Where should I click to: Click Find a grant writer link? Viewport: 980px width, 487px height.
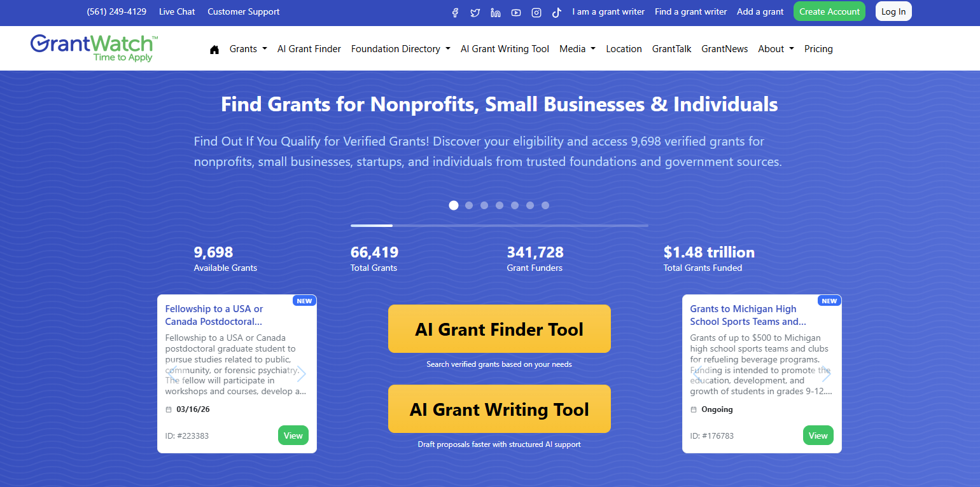[x=690, y=11]
